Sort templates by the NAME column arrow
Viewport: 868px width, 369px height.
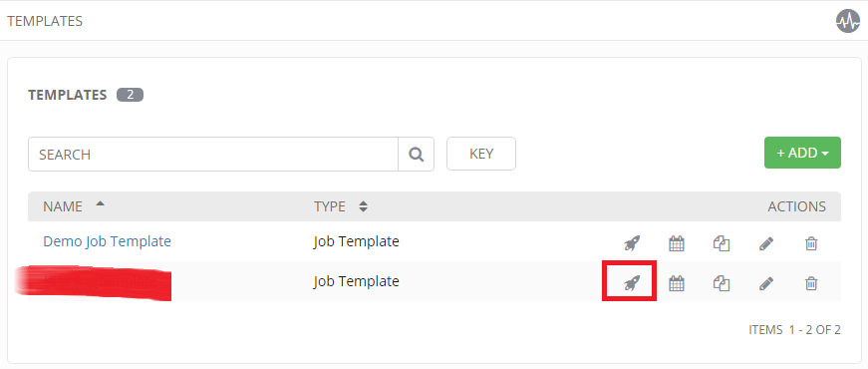tap(100, 203)
